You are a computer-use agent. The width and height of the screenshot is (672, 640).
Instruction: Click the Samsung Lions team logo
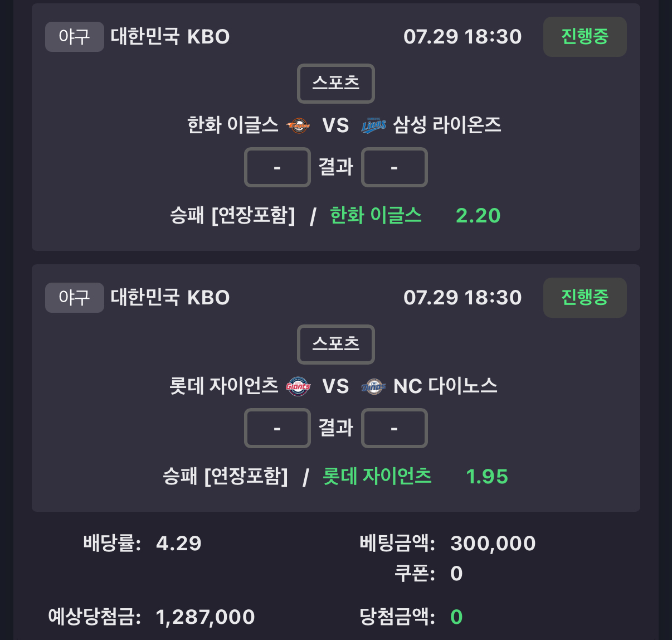[x=373, y=125]
